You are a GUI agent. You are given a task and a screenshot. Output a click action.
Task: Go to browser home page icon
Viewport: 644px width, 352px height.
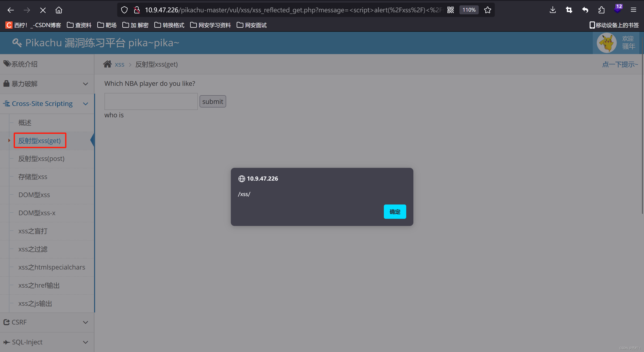point(59,10)
